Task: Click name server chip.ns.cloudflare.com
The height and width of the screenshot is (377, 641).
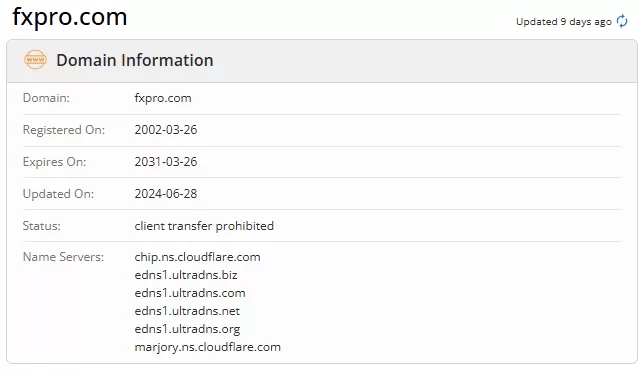Action: pyautogui.click(x=197, y=257)
